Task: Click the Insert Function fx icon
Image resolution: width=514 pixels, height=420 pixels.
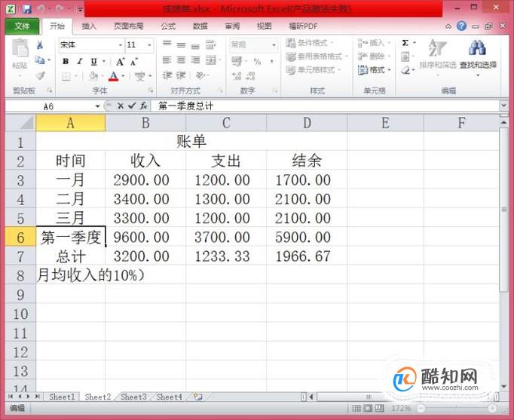Action: pos(144,106)
